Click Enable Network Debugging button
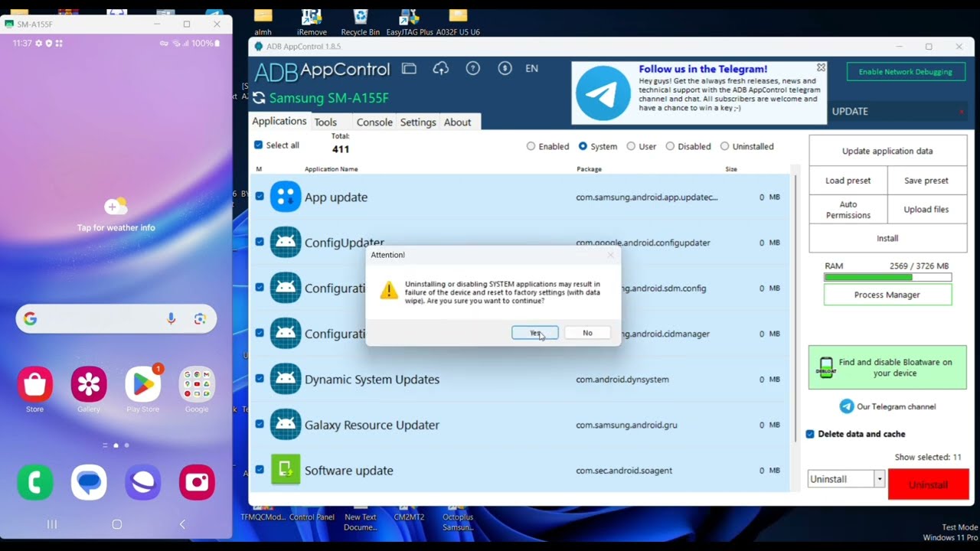The width and height of the screenshot is (980, 551). 906,72
